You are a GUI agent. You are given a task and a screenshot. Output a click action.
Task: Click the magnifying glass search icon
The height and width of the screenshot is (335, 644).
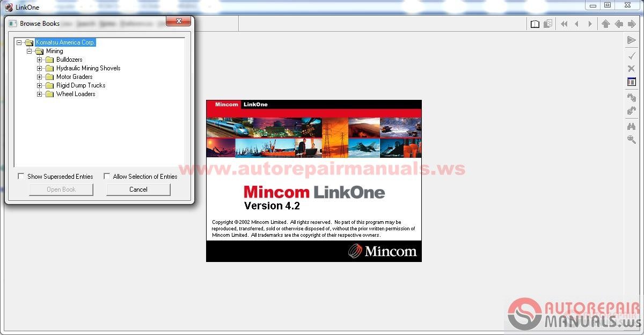point(632,139)
